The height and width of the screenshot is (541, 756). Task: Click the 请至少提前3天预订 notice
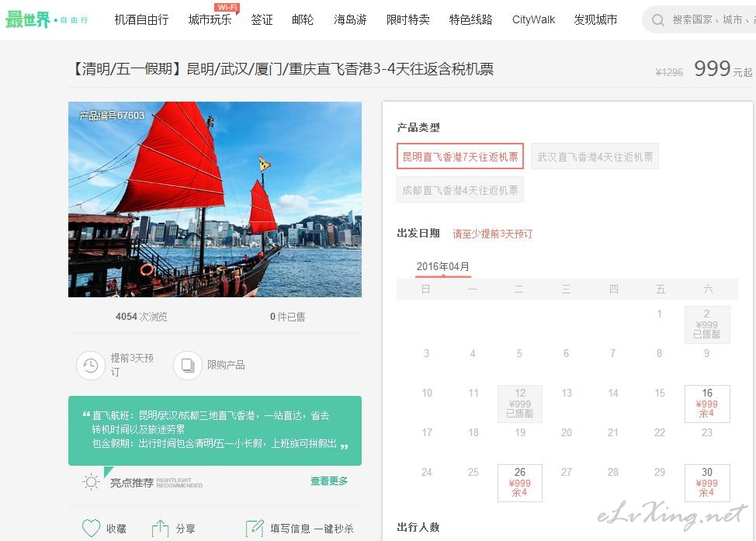pos(492,234)
